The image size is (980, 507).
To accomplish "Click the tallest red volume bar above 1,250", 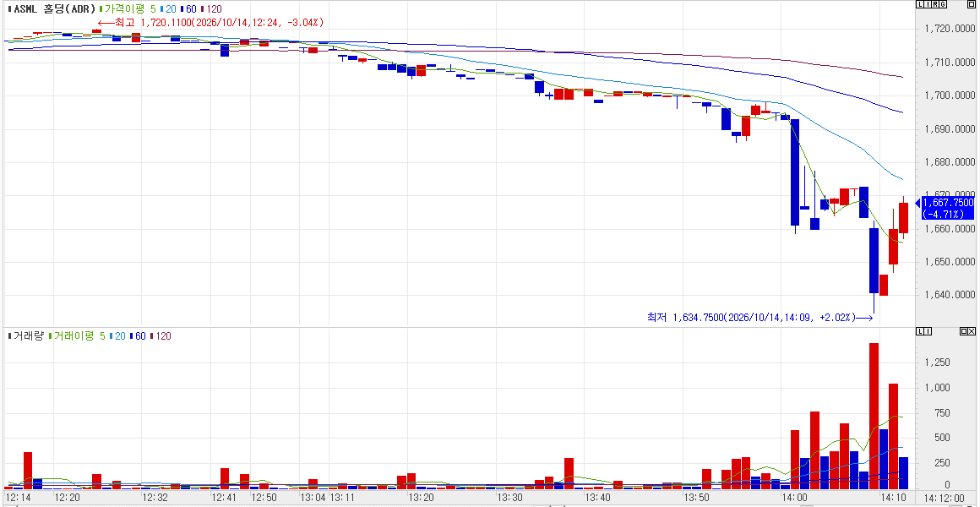I will point(874,416).
